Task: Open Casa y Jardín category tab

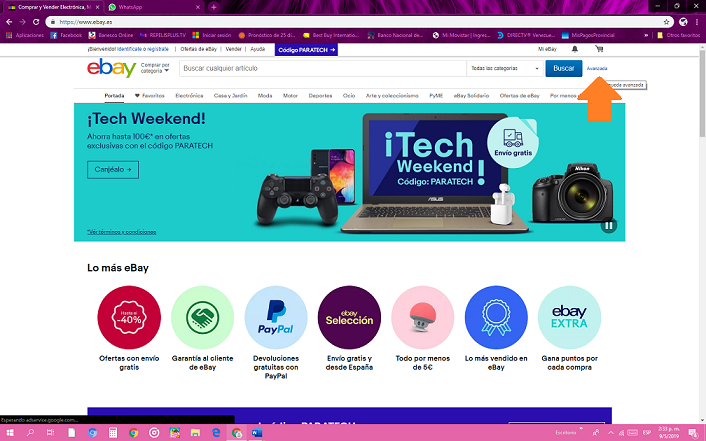Action: tap(231, 95)
